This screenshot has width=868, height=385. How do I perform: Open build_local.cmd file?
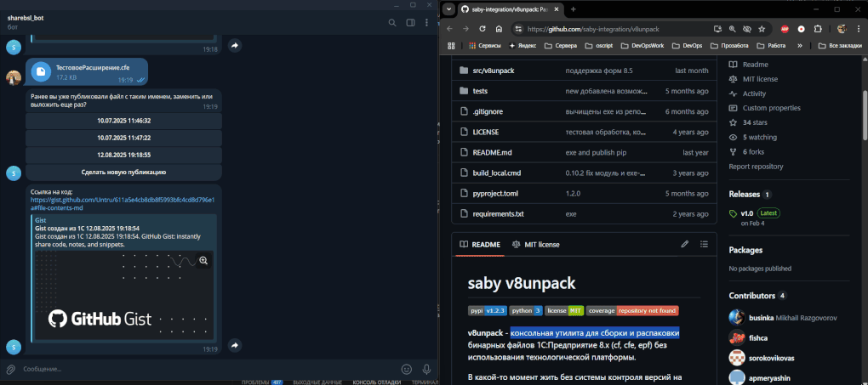tap(497, 173)
